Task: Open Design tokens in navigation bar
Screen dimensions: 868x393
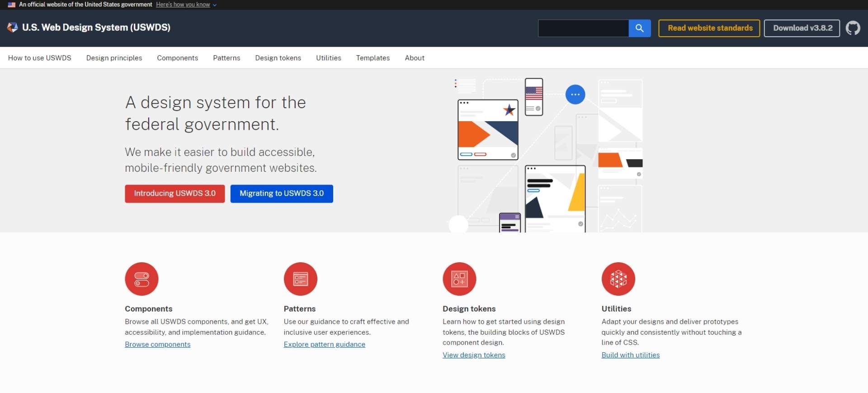Action: (x=278, y=58)
